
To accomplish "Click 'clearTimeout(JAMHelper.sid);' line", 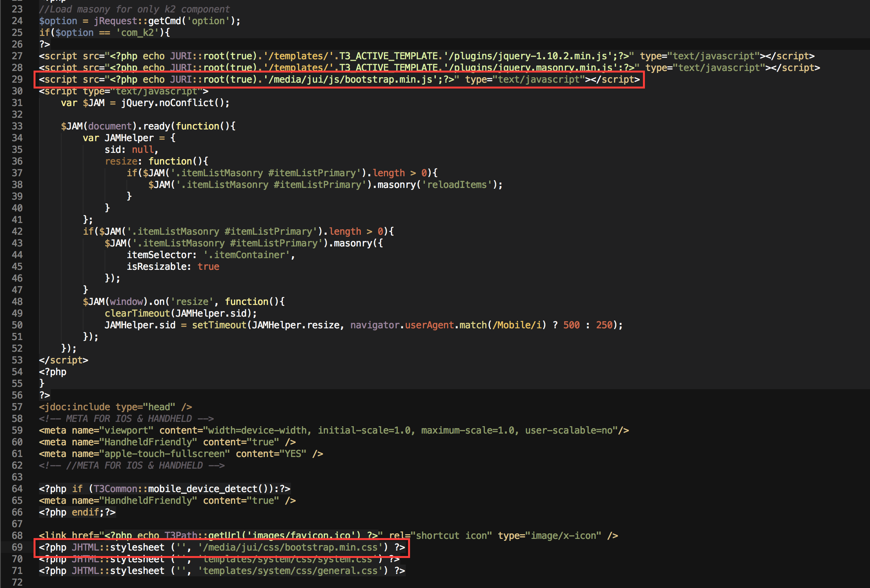I will [x=181, y=313].
